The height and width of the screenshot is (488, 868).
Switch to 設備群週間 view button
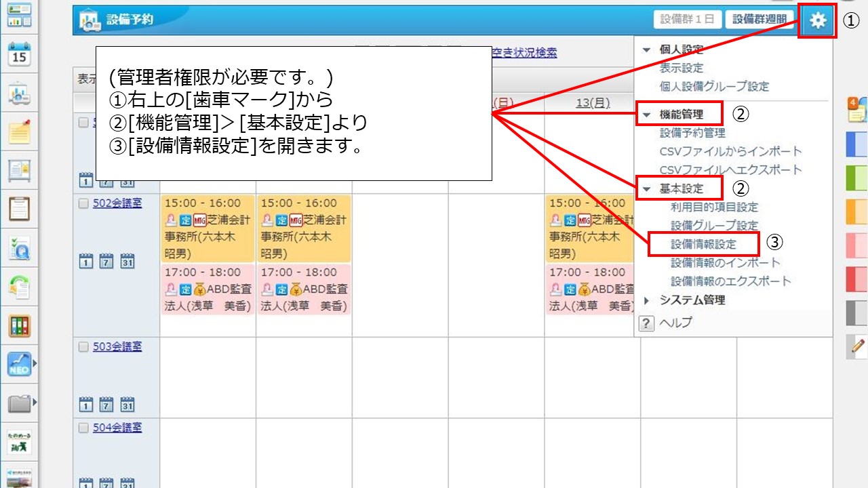click(x=759, y=20)
